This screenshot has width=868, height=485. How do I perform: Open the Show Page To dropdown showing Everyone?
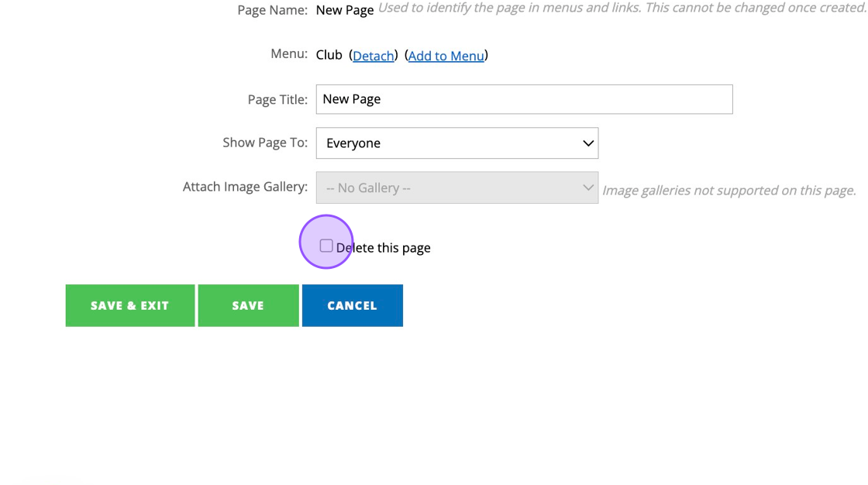[x=456, y=143]
